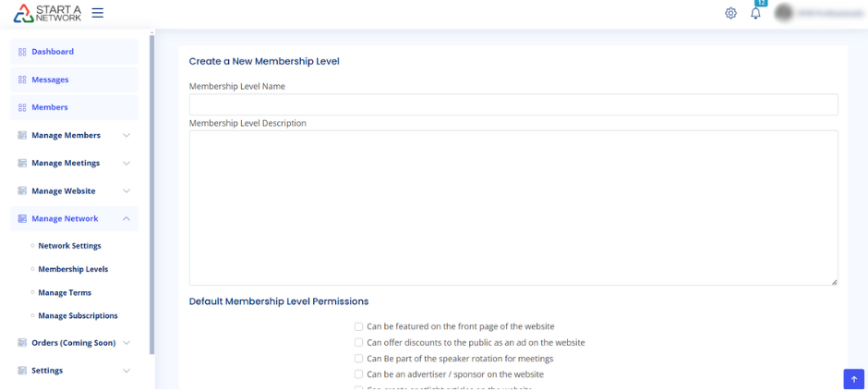Tick the advertiser / sponsor checkbox

coord(359,374)
